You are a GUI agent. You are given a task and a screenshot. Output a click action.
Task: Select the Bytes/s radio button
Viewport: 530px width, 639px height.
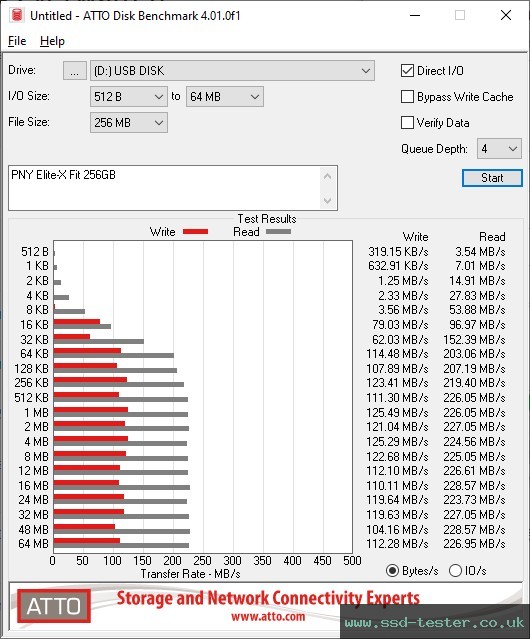[392, 571]
